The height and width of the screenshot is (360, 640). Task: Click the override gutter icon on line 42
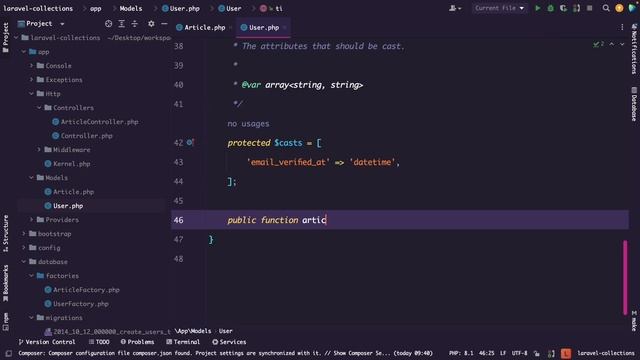click(x=190, y=143)
